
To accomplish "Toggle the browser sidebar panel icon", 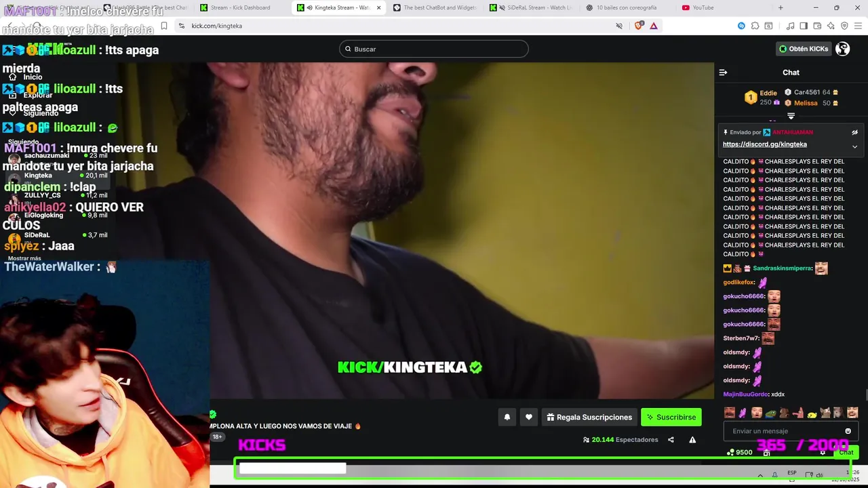I will pos(804,26).
